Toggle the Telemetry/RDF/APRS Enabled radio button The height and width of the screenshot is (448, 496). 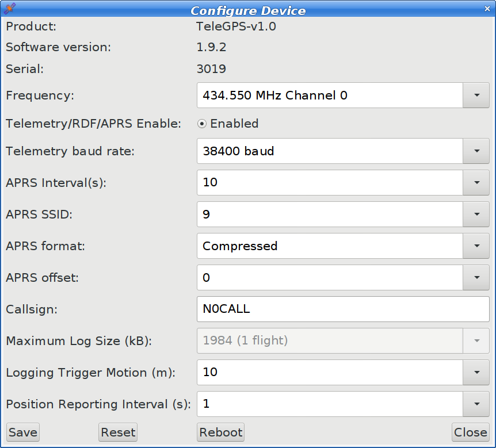pyautogui.click(x=202, y=124)
